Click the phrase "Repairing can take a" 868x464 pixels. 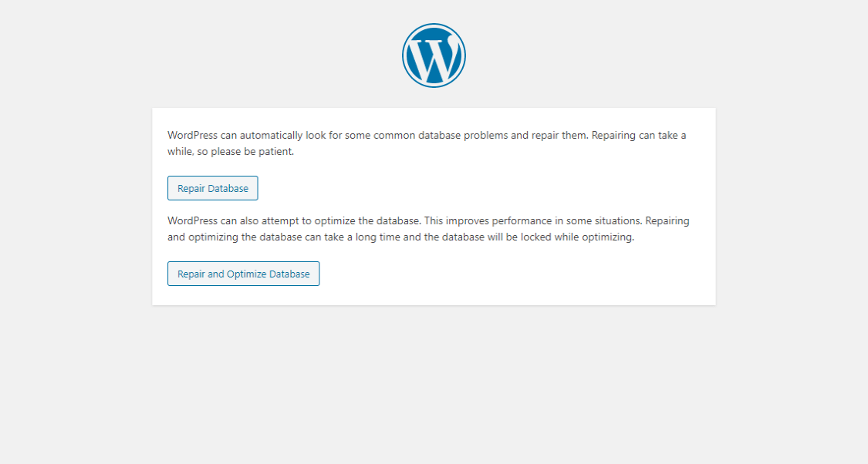[x=639, y=136]
